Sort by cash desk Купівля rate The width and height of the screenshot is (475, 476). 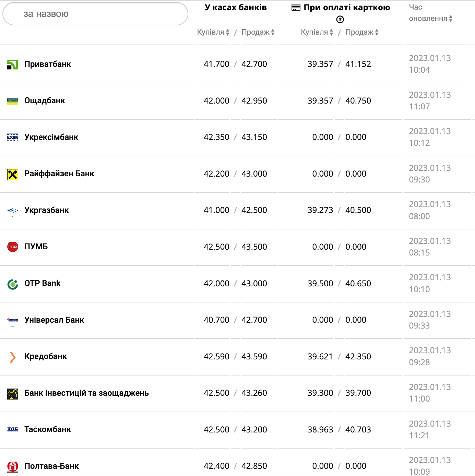tap(213, 32)
